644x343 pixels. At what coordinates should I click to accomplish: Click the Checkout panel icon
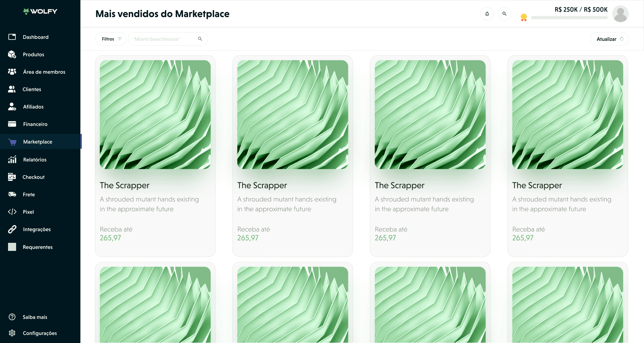pos(12,177)
